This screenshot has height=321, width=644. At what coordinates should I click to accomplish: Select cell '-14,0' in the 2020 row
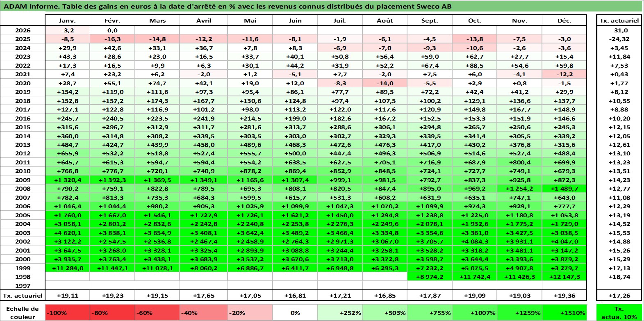click(x=385, y=83)
